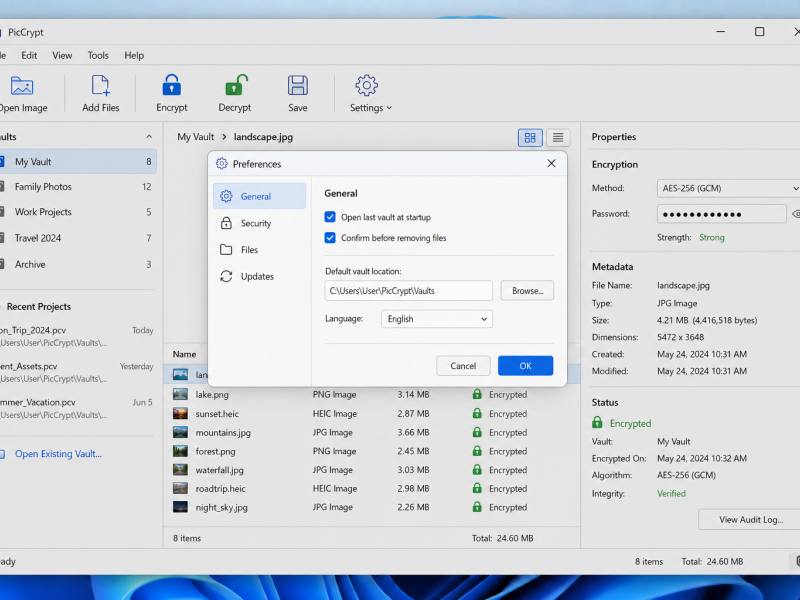Viewport: 800px width, 600px height.
Task: Switch to grid view layout
Action: 530,138
